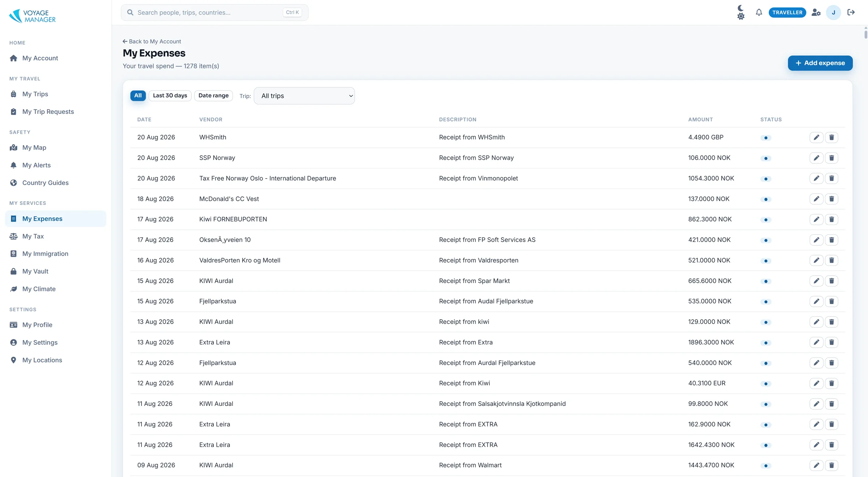Delete the Tax Free Norway Oslo expense
868x477 pixels.
point(831,179)
